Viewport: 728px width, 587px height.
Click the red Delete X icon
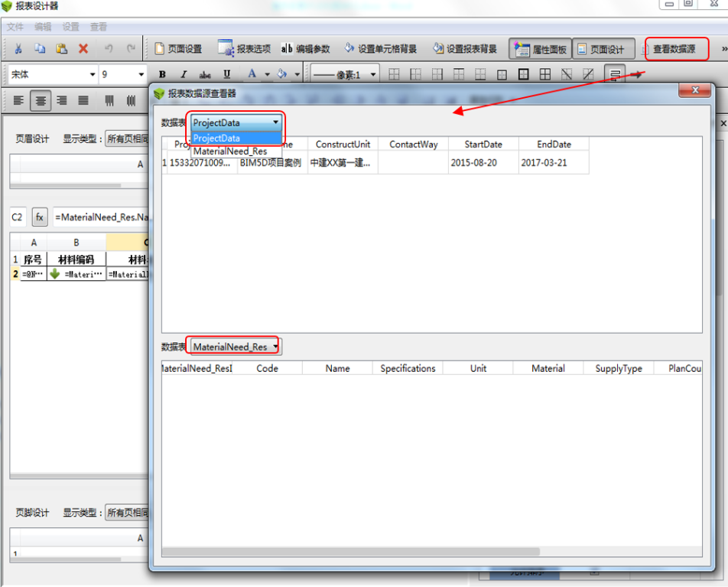tap(83, 48)
